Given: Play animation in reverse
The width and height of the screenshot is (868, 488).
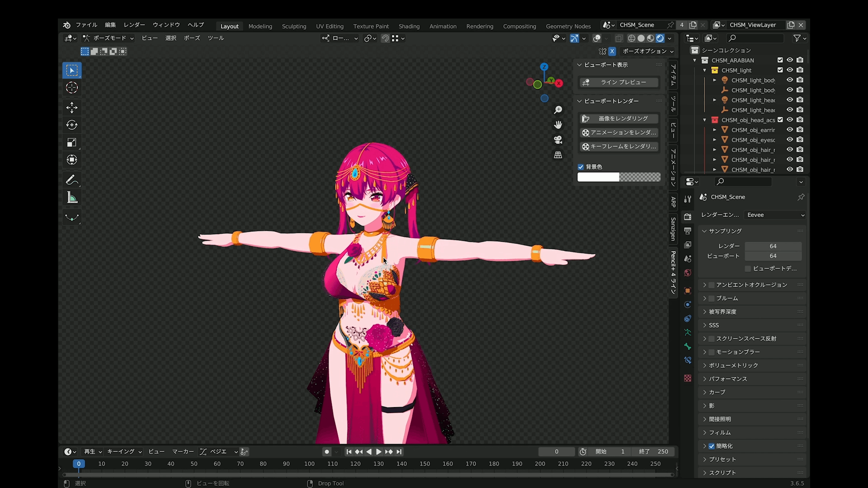Looking at the screenshot, I should tap(369, 451).
